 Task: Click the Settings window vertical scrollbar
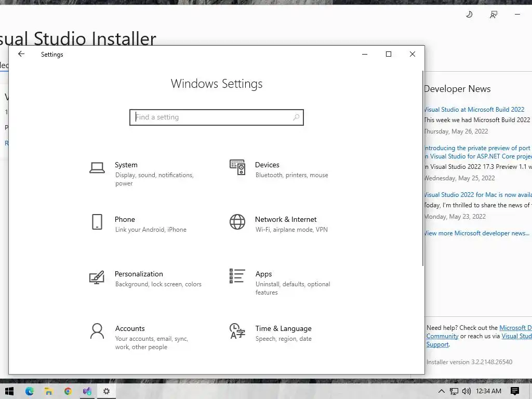[423, 168]
